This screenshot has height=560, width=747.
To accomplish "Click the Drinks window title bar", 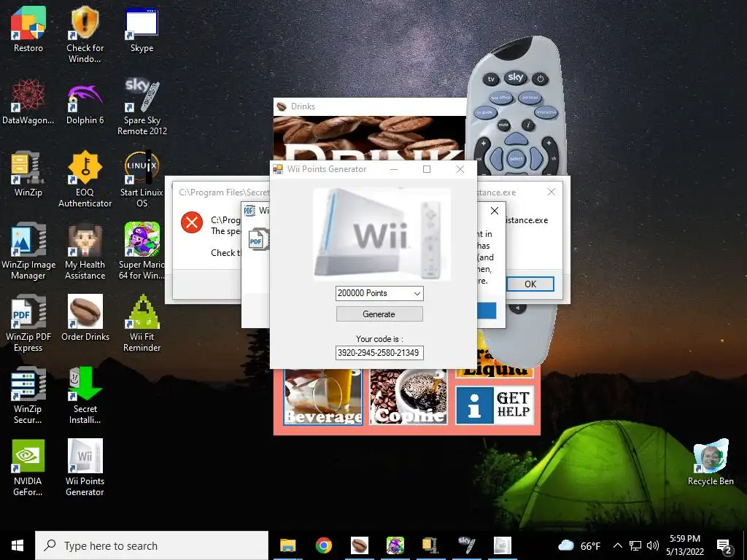I will (x=370, y=106).
